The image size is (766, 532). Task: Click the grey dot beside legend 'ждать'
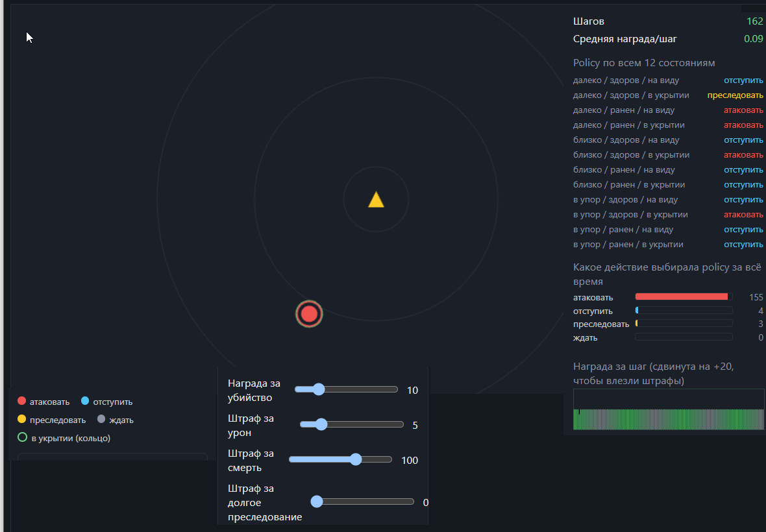click(x=101, y=419)
